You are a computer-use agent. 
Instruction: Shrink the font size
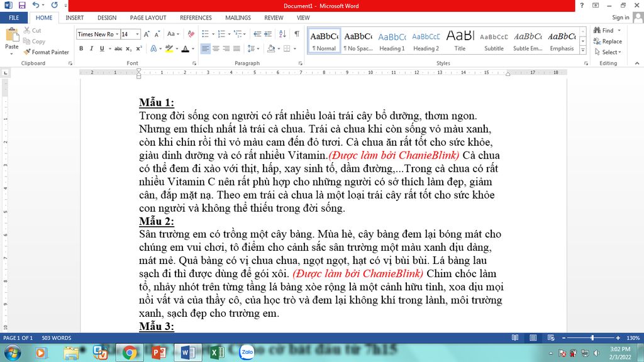pyautogui.click(x=157, y=34)
